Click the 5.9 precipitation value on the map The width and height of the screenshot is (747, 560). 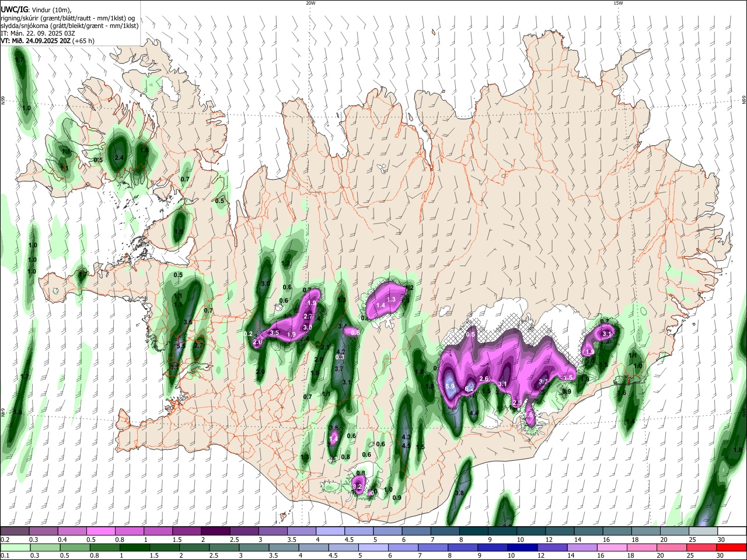[450, 387]
